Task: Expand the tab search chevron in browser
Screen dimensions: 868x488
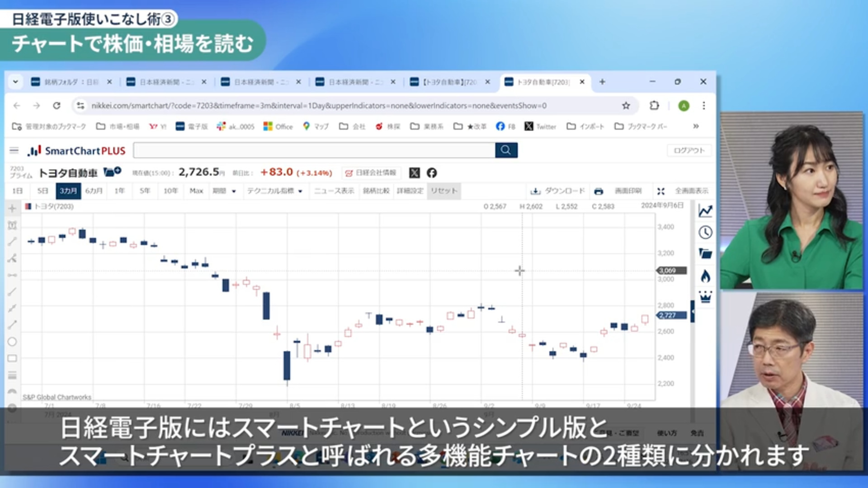Action: click(x=15, y=82)
